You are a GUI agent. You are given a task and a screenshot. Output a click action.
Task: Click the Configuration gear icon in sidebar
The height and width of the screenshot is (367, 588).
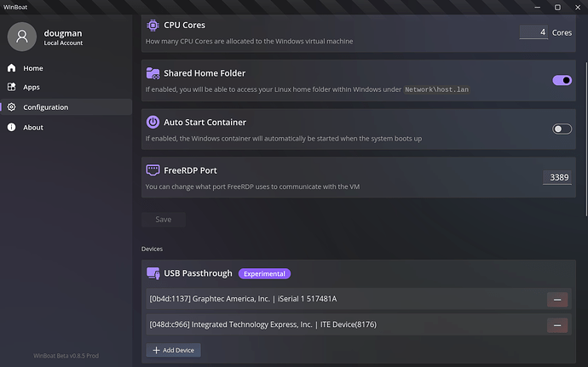click(x=12, y=107)
